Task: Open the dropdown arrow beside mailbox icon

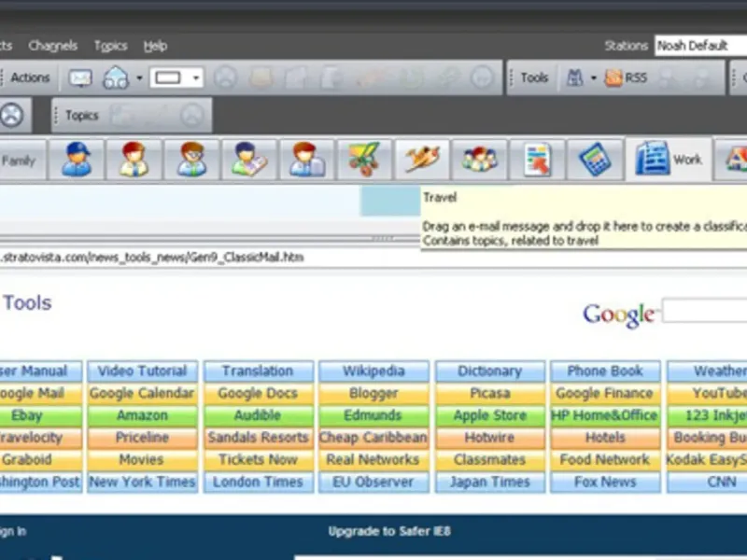Action: tap(139, 77)
